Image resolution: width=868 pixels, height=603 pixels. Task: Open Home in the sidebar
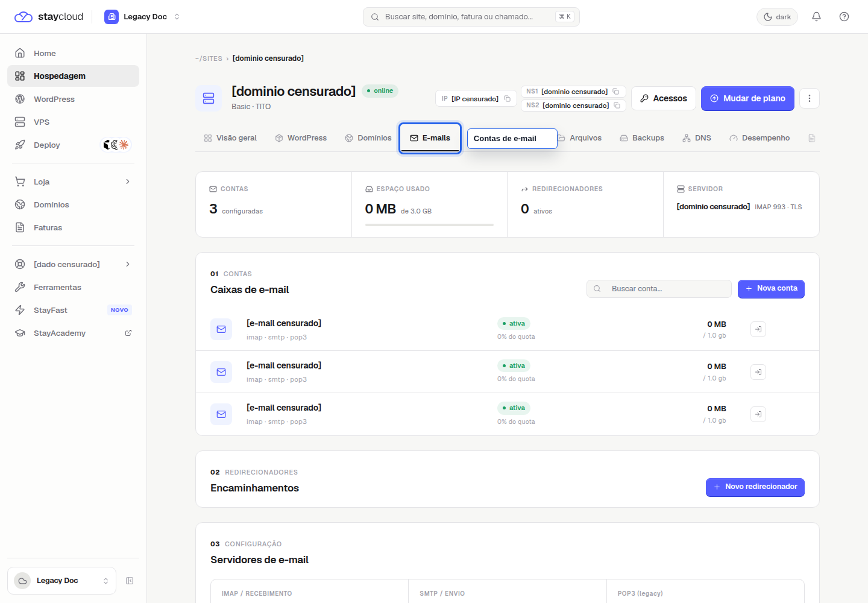pyautogui.click(x=73, y=53)
